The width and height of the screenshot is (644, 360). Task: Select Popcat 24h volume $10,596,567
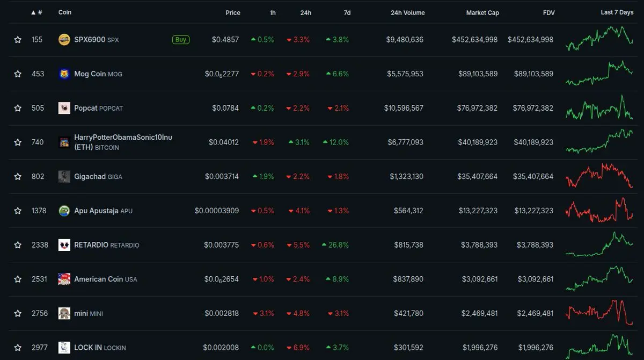404,108
